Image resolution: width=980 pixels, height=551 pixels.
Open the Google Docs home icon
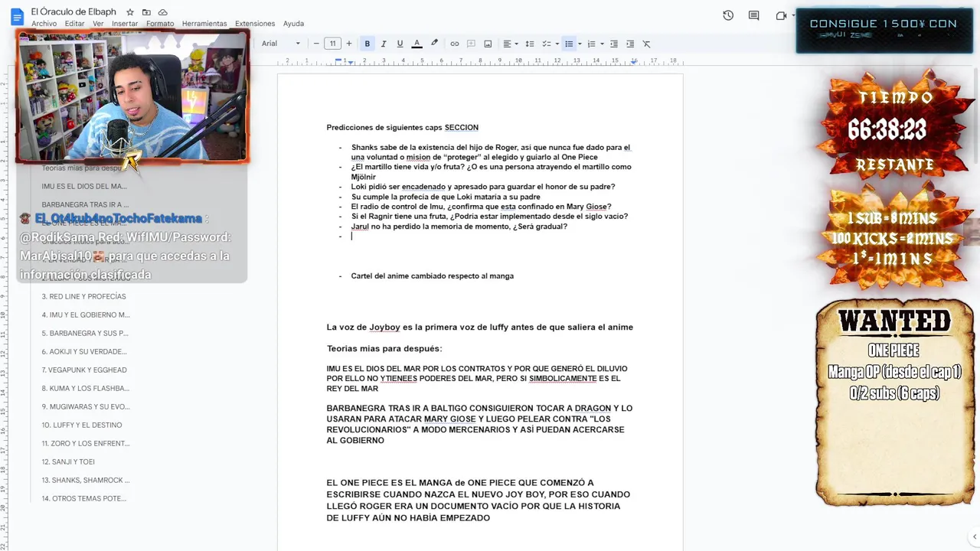tap(17, 16)
